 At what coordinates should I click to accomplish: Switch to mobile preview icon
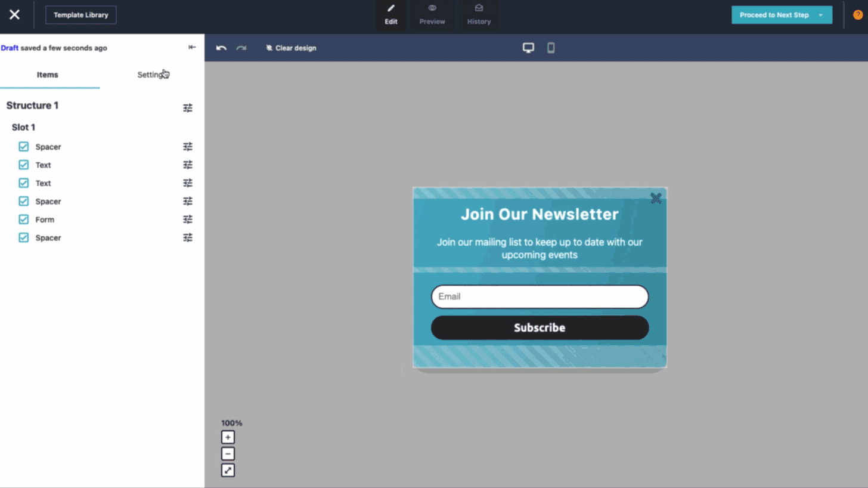click(x=550, y=47)
